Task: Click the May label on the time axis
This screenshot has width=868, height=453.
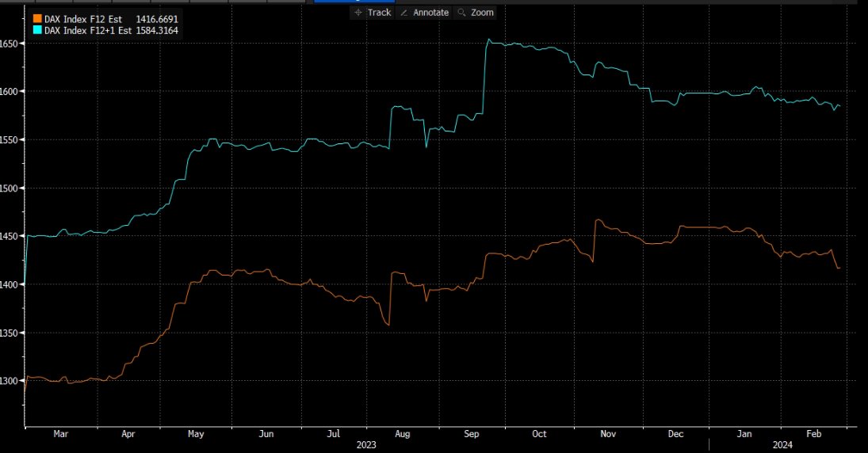Action: point(196,434)
